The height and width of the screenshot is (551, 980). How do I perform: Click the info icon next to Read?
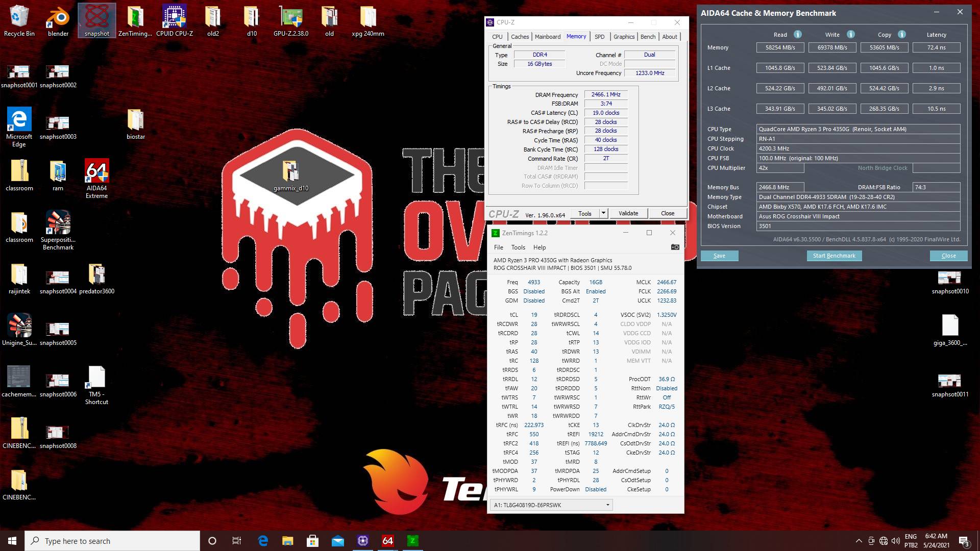[797, 34]
